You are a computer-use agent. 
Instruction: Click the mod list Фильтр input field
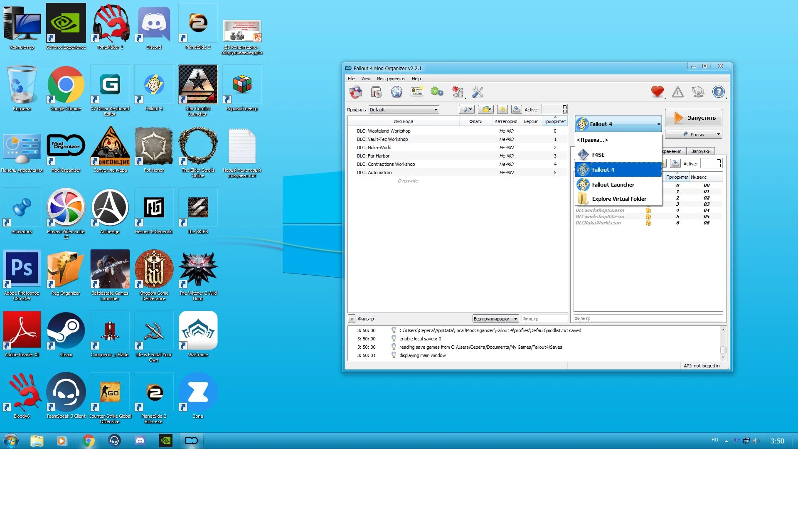[544, 319]
